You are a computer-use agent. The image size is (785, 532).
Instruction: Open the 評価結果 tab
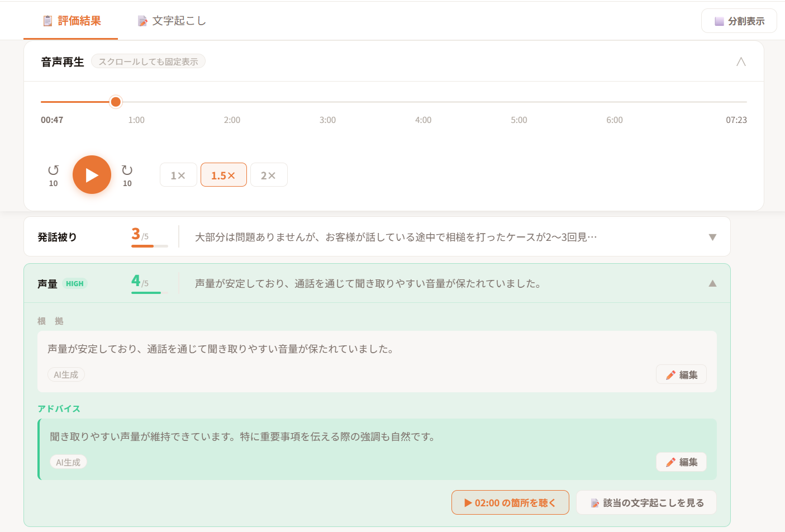(x=71, y=21)
